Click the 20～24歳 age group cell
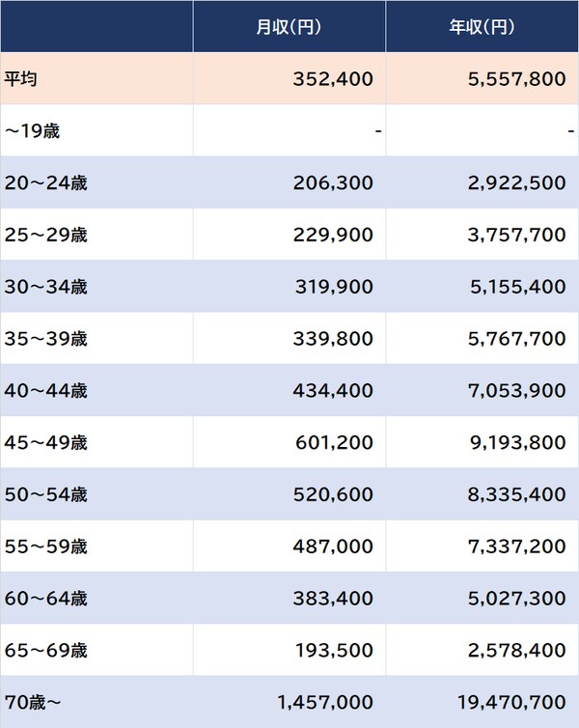Image resolution: width=579 pixels, height=728 pixels. click(x=45, y=182)
